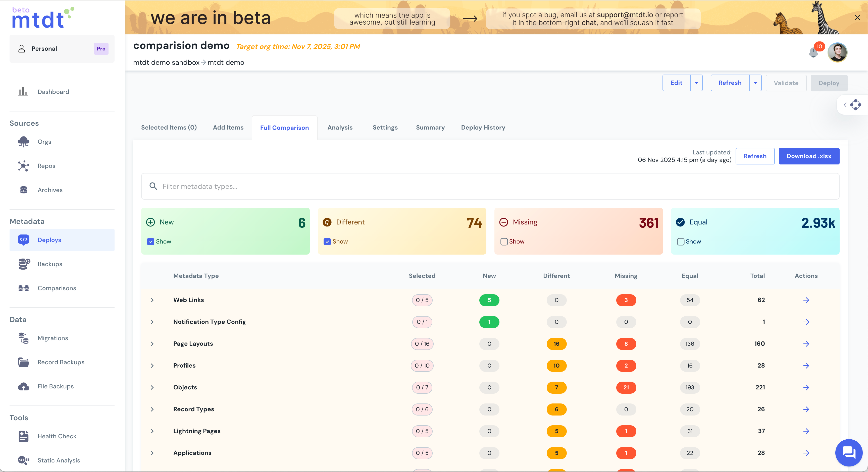Open the Edit button dropdown arrow
The image size is (868, 472).
pos(696,83)
